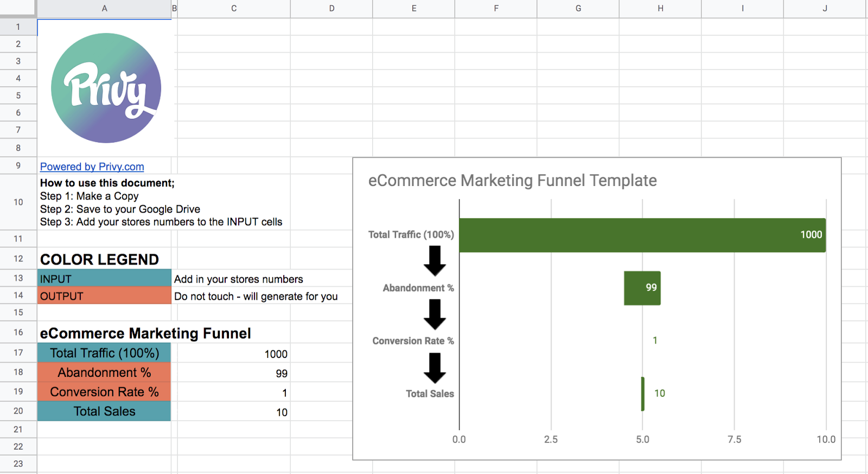Image resolution: width=868 pixels, height=474 pixels.
Task: Click the table cell containing 99
Action: [233, 373]
